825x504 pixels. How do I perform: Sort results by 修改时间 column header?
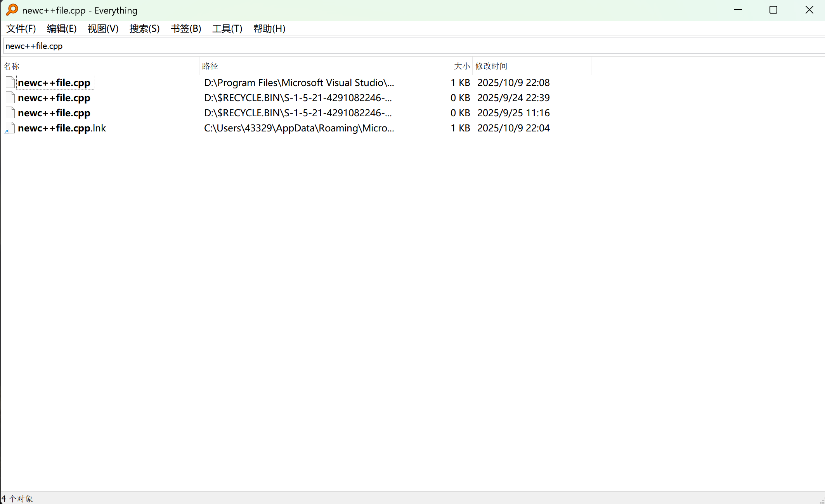coord(532,66)
